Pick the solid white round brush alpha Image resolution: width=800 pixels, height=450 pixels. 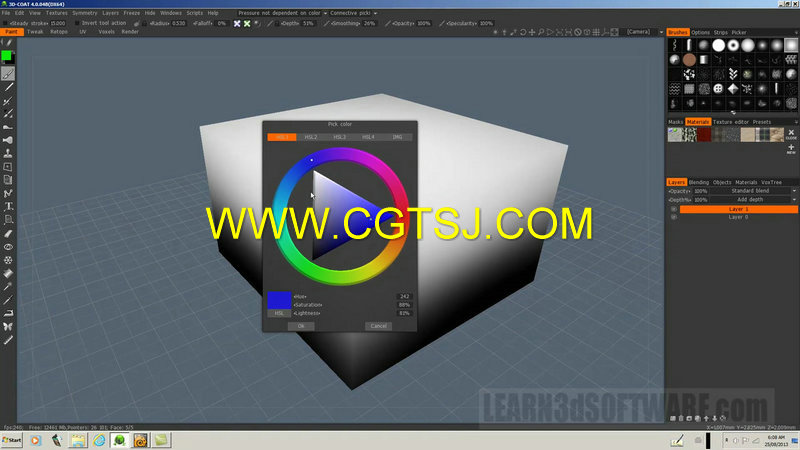718,45
